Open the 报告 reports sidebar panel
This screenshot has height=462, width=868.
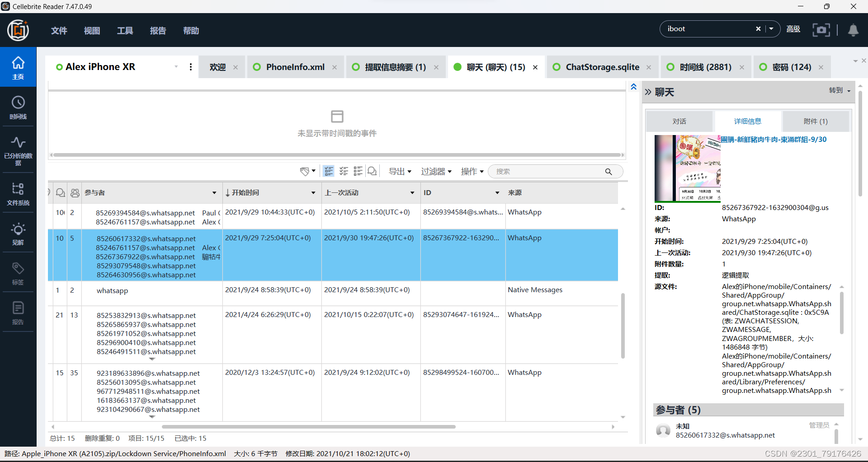point(18,313)
